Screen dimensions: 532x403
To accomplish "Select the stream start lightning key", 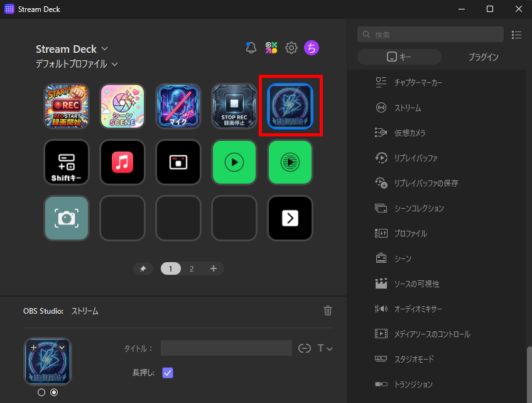I will 290,106.
